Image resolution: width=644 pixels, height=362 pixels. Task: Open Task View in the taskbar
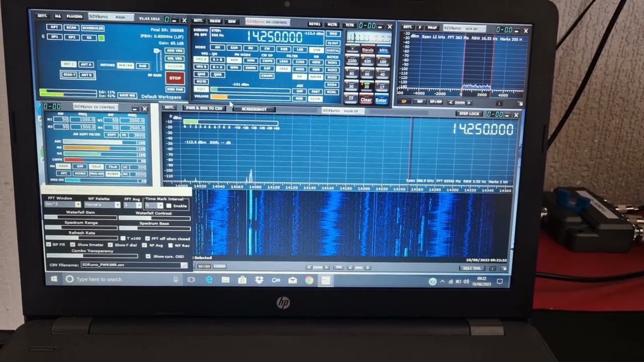pyautogui.click(x=191, y=280)
